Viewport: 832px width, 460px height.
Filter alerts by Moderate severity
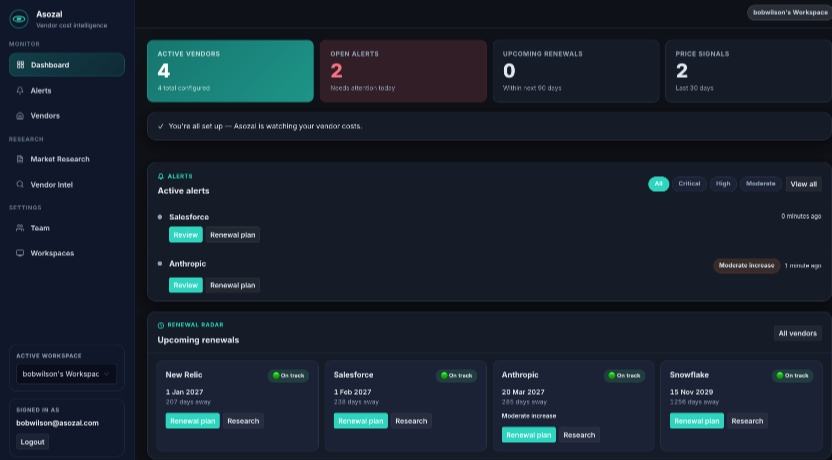760,184
